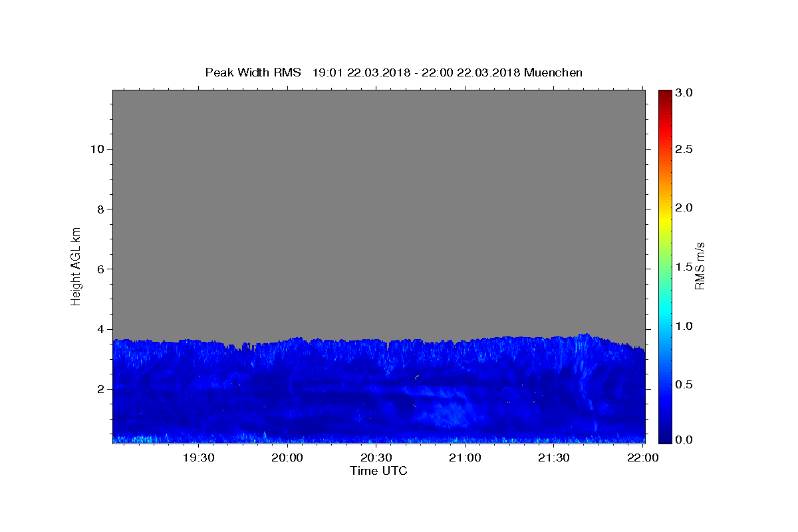Click the colorbar value 0.0
The width and height of the screenshot is (798, 532).
[684, 440]
